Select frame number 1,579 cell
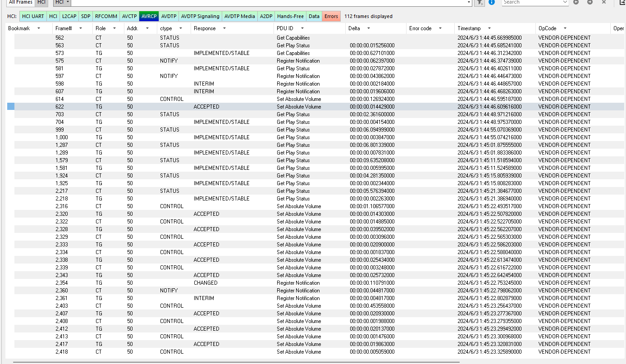This screenshot has height=364, width=626. tap(62, 160)
